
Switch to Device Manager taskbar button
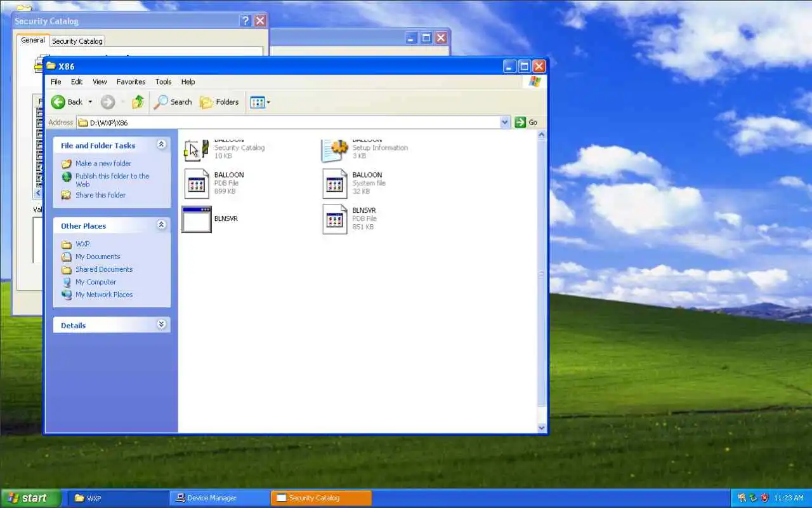coord(219,498)
